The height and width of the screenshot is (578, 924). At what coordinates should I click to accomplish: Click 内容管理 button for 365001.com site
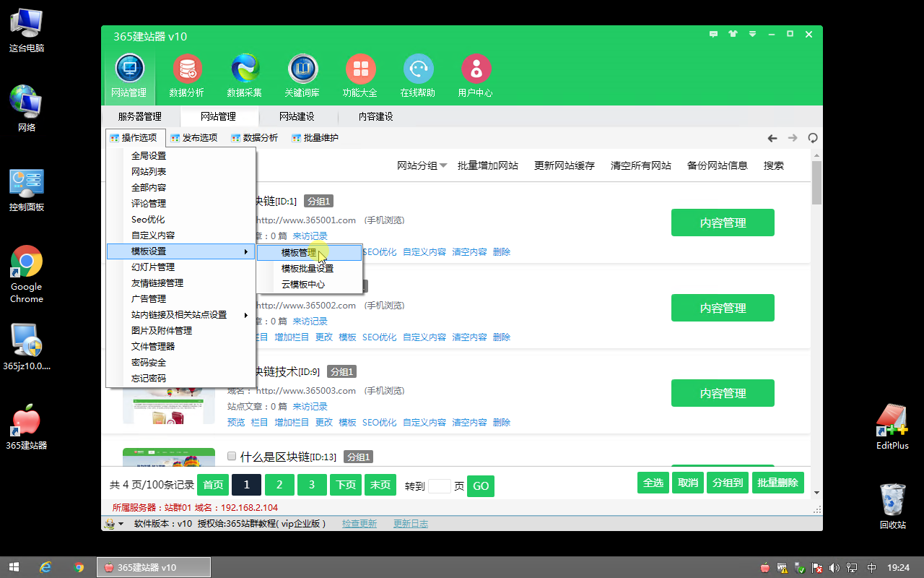coord(723,223)
